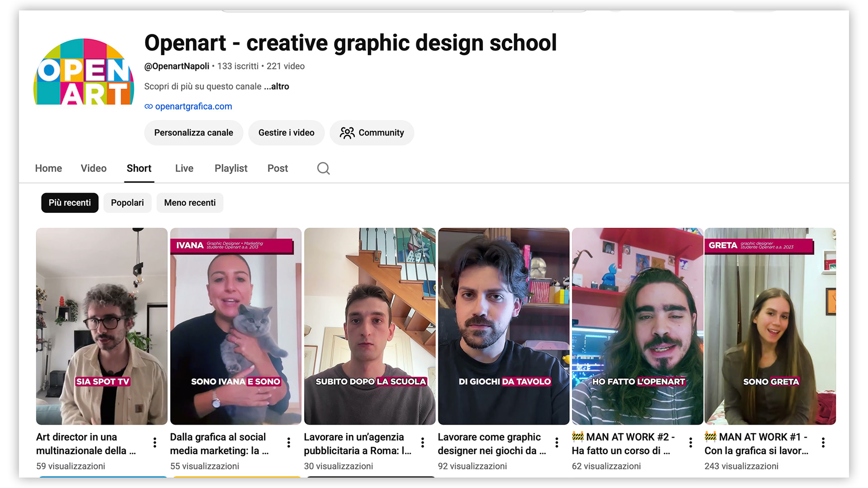Open options menu for 'Art director in una multinazionale' short
868x488 pixels.
pos(155,443)
